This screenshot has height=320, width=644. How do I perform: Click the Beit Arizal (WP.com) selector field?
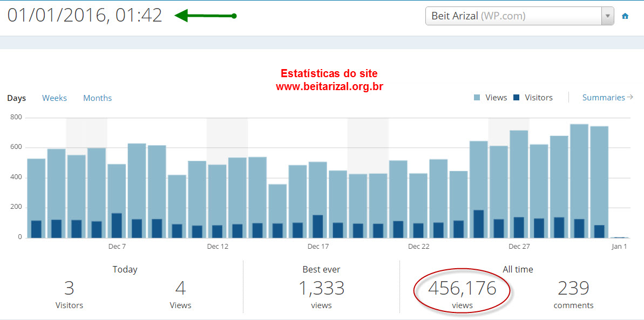(513, 16)
